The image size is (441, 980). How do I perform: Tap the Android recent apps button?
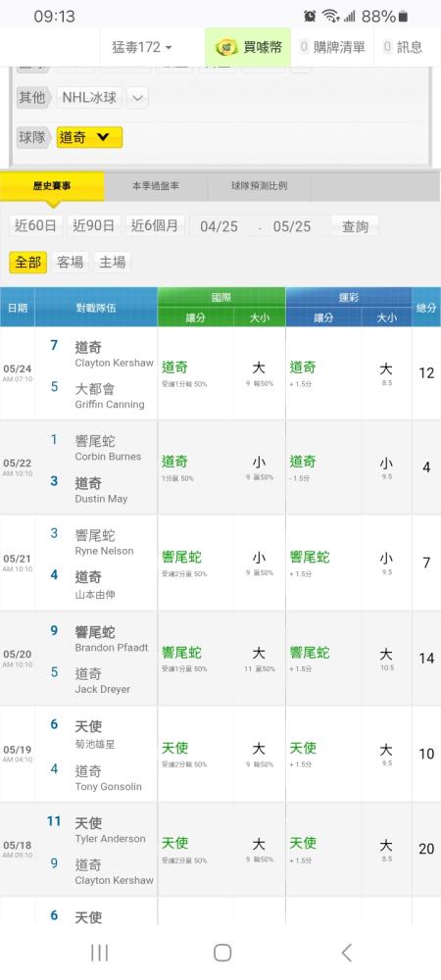click(x=99, y=953)
